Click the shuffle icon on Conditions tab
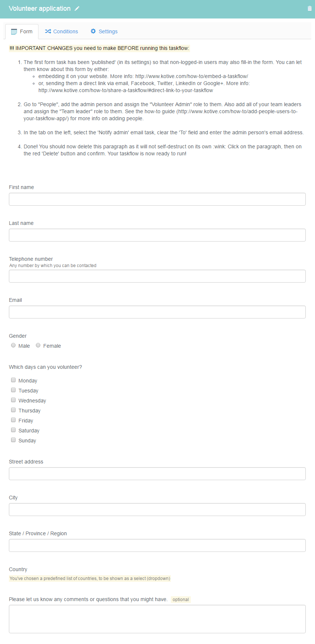 pos(48,31)
